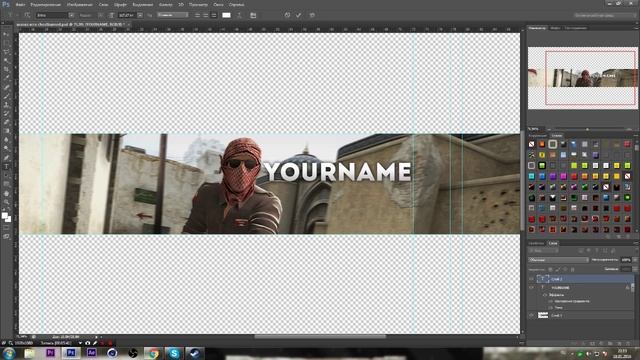Screen dimensions: 640x360
Task: Switch to the Гистограмма panel tab
Action: pos(576,28)
